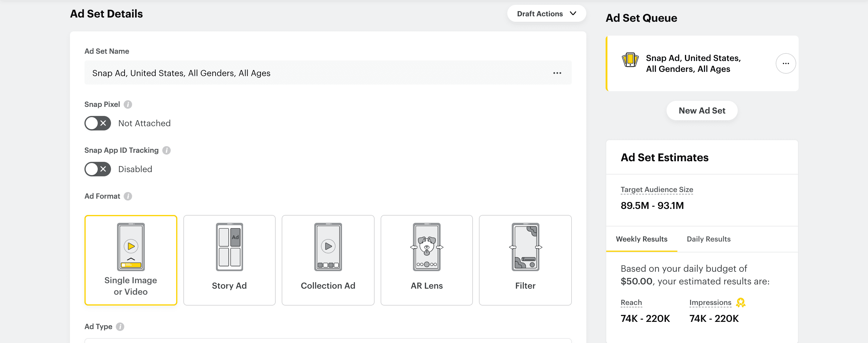Choose the Story Ad format
Image resolution: width=868 pixels, height=343 pixels.
click(229, 260)
